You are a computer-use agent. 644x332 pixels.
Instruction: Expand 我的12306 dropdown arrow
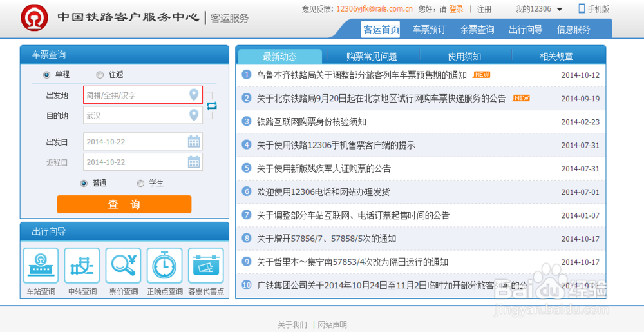[x=560, y=10]
